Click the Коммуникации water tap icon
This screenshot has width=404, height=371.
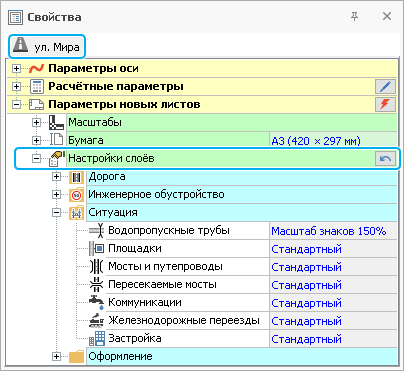point(97,303)
